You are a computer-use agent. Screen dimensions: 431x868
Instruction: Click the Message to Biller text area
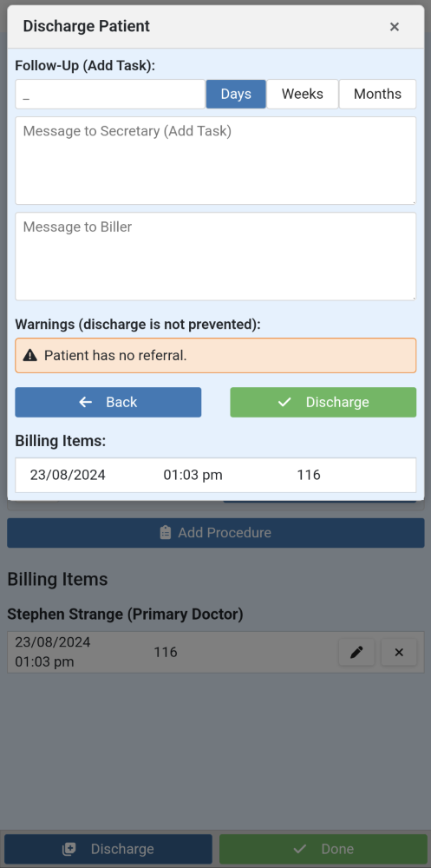[x=216, y=256]
